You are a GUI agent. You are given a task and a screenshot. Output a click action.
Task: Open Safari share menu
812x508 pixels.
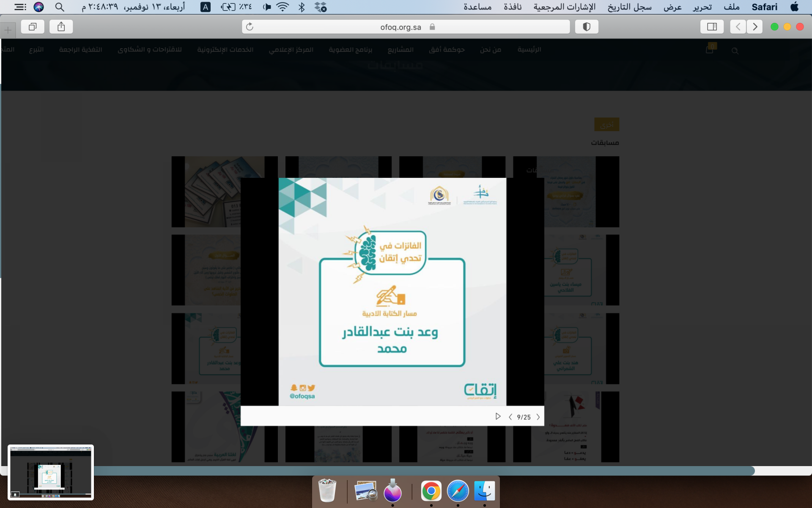[61, 27]
